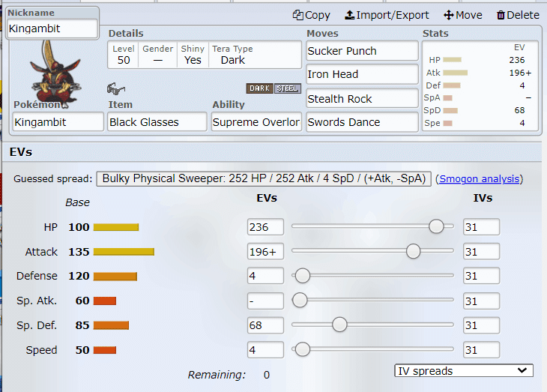Edit the Speed EV value

point(265,350)
